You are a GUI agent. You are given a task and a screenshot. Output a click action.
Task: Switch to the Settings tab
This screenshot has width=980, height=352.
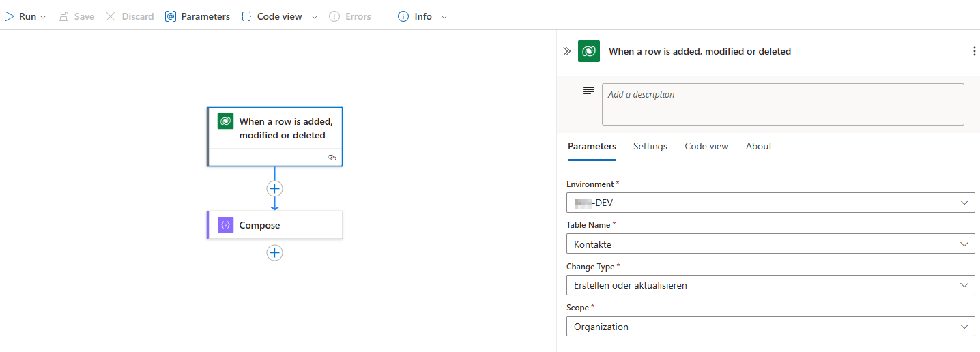[x=650, y=146]
